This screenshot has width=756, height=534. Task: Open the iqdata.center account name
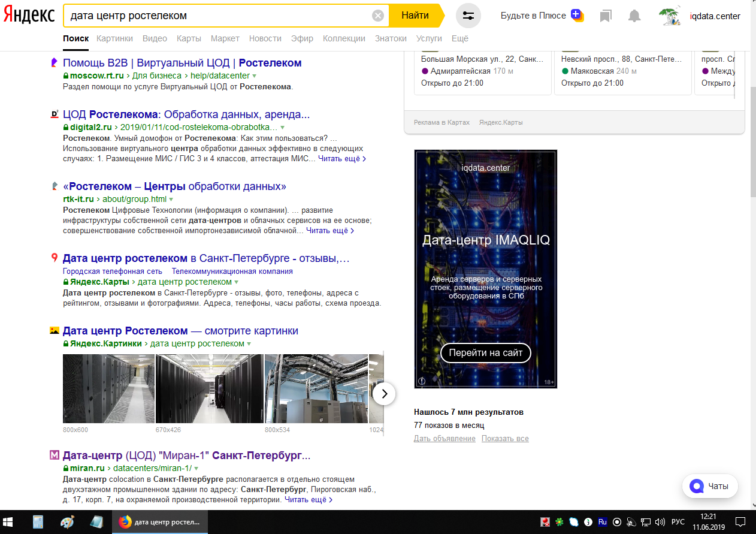pyautogui.click(x=715, y=16)
